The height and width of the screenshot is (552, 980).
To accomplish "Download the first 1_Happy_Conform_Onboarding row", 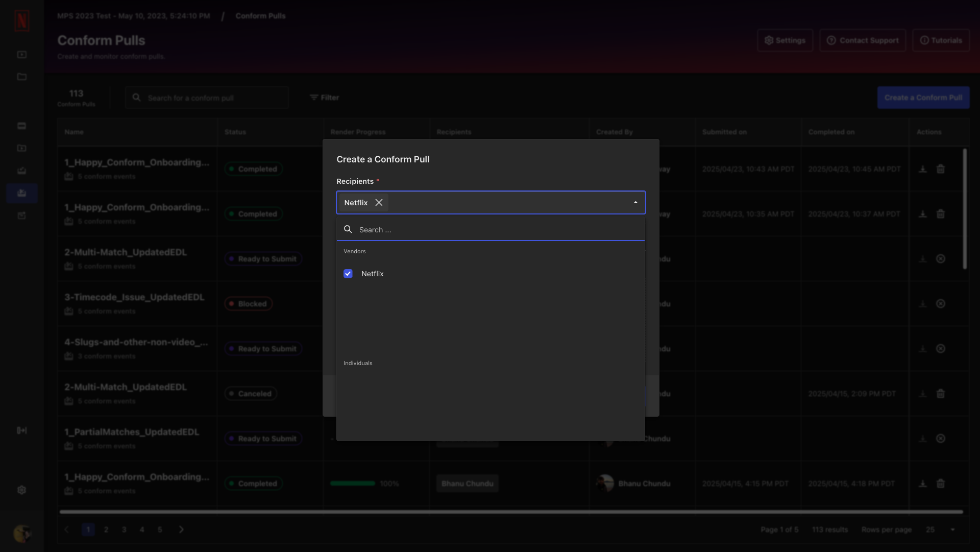I will coord(923,169).
